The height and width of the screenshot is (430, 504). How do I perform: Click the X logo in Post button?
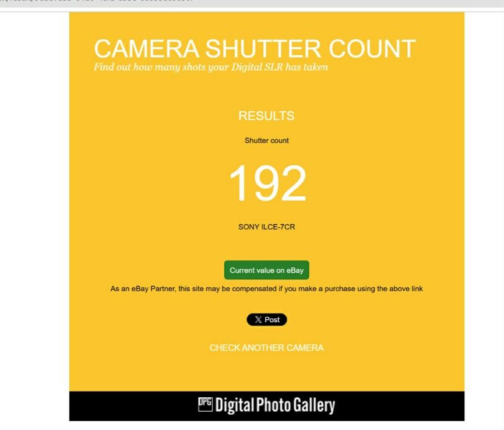[x=258, y=320]
